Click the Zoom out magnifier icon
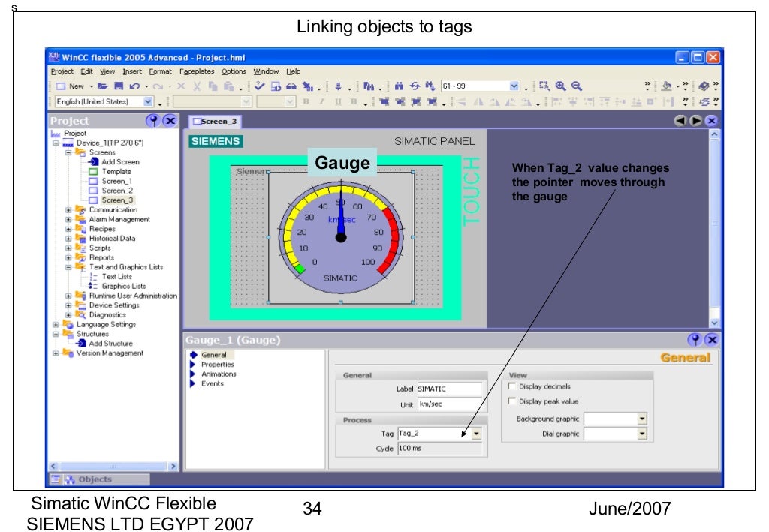Image resolution: width=769 pixels, height=532 pixels. (x=577, y=86)
